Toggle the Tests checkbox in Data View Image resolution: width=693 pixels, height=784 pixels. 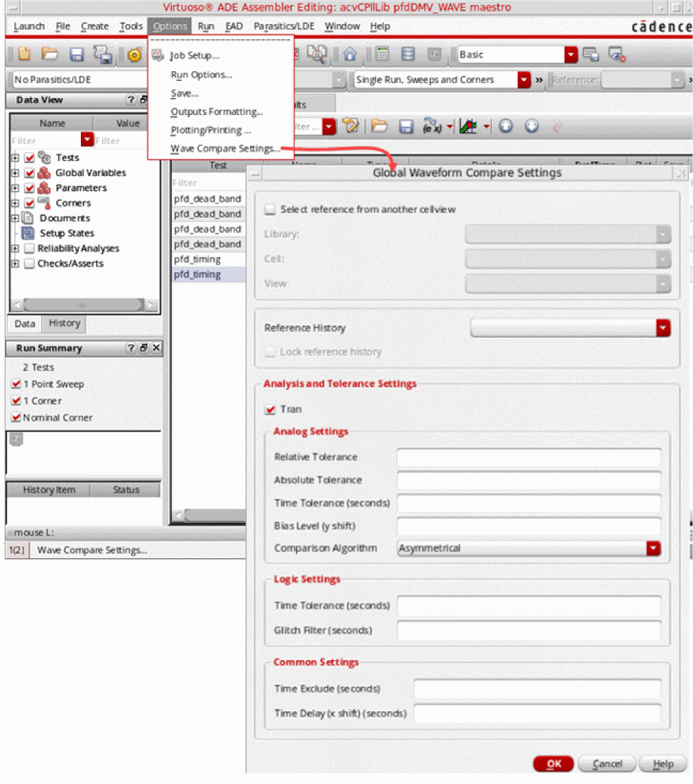pyautogui.click(x=29, y=158)
